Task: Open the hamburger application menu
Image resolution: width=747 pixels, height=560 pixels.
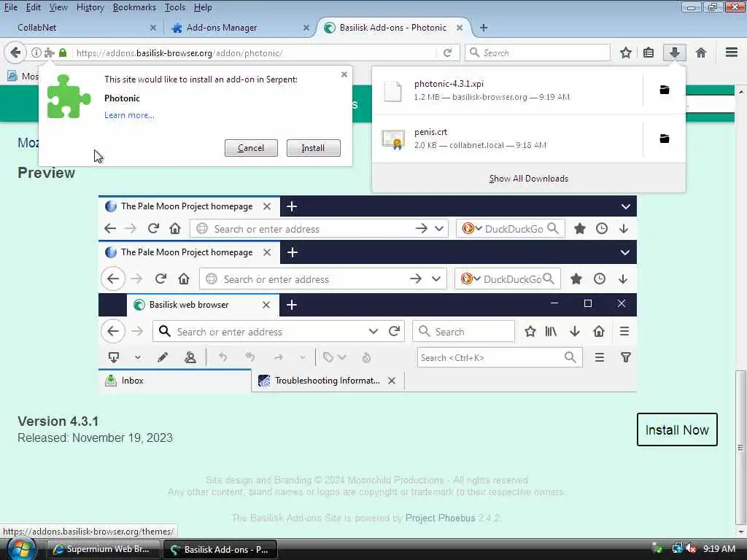Action: click(732, 52)
